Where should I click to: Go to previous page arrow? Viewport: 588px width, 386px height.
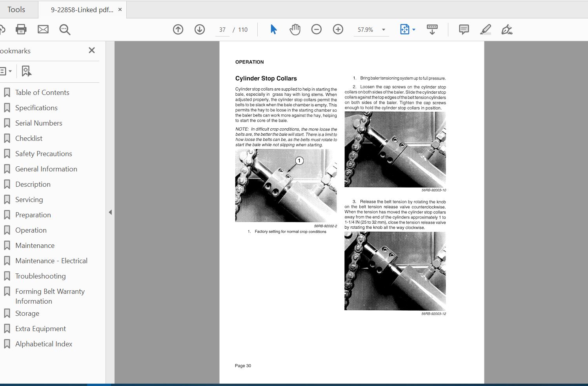(x=178, y=29)
